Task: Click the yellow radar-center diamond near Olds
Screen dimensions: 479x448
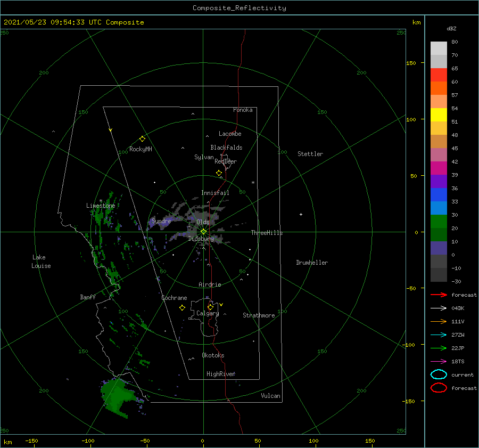Action: [203, 232]
